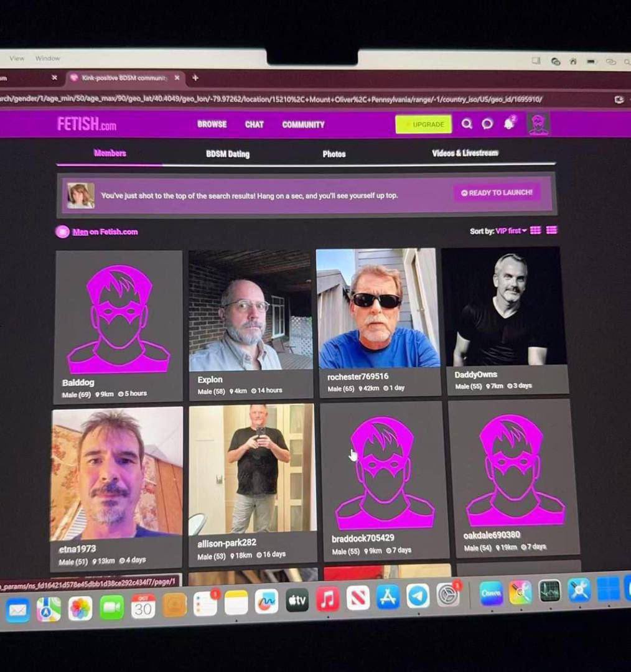This screenshot has width=631, height=672.
Task: Open notifications bell with badge 2
Action: (x=509, y=123)
